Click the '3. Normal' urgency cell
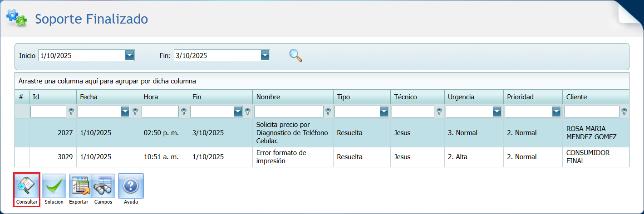This screenshot has height=214, width=644. coord(473,133)
